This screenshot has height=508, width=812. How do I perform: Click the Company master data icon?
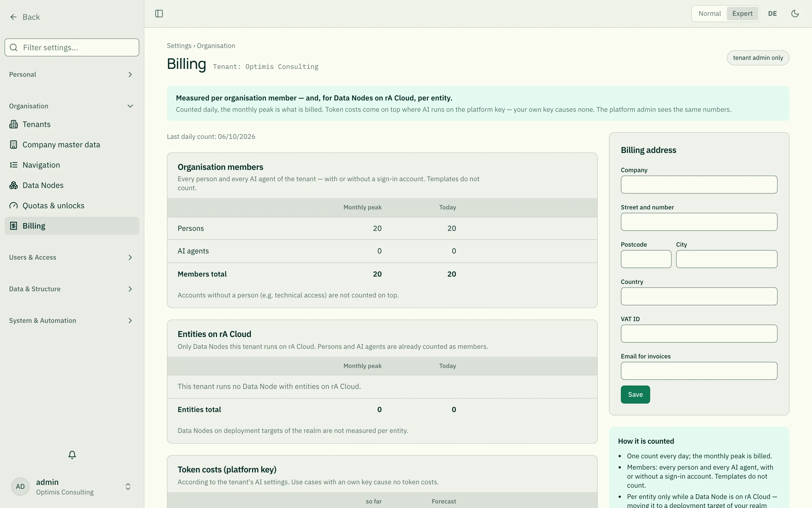tap(14, 144)
